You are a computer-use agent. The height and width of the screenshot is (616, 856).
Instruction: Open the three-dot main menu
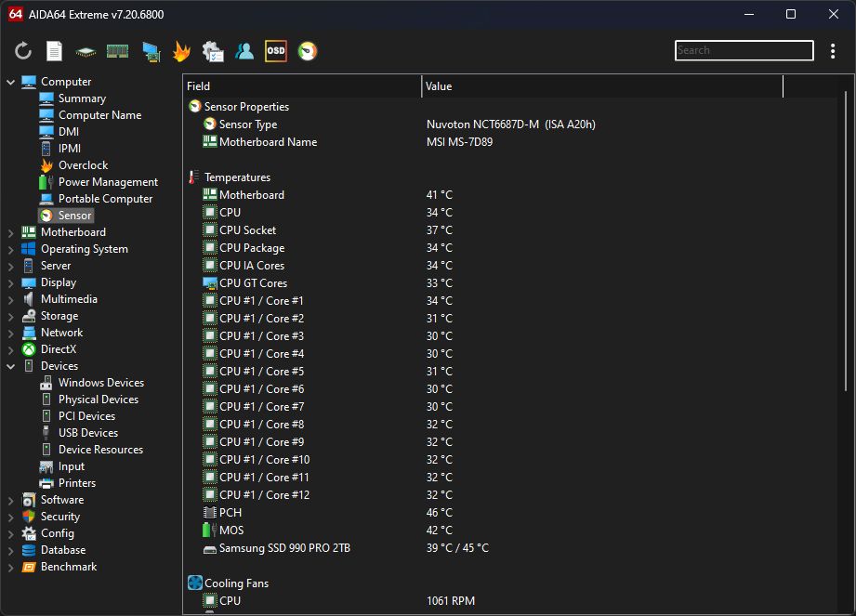[x=833, y=51]
